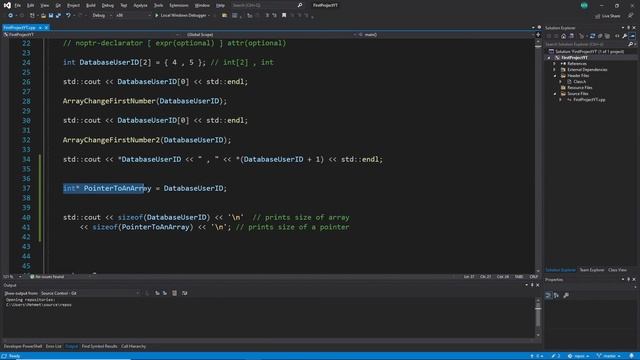
Task: Click Save All toolbar icon
Action: [58, 16]
